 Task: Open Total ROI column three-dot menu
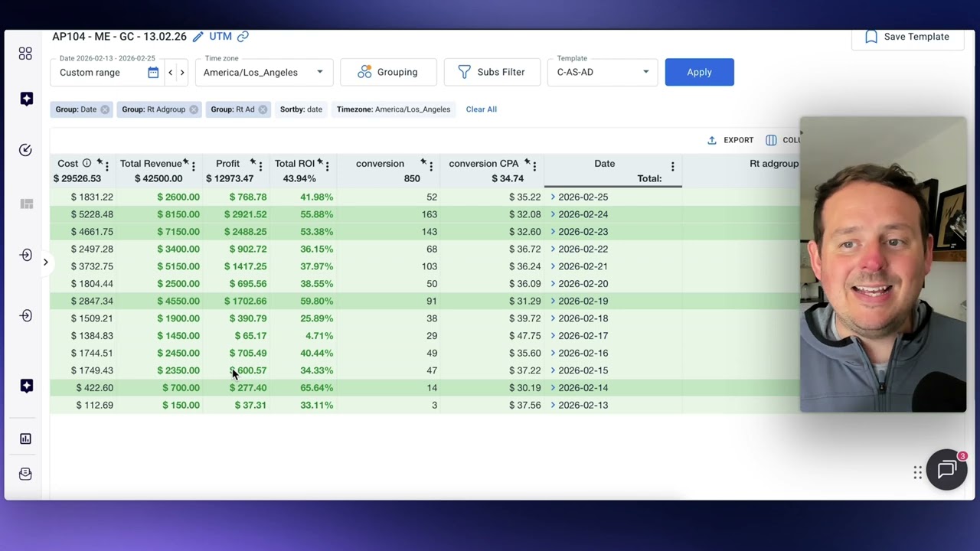[327, 166]
